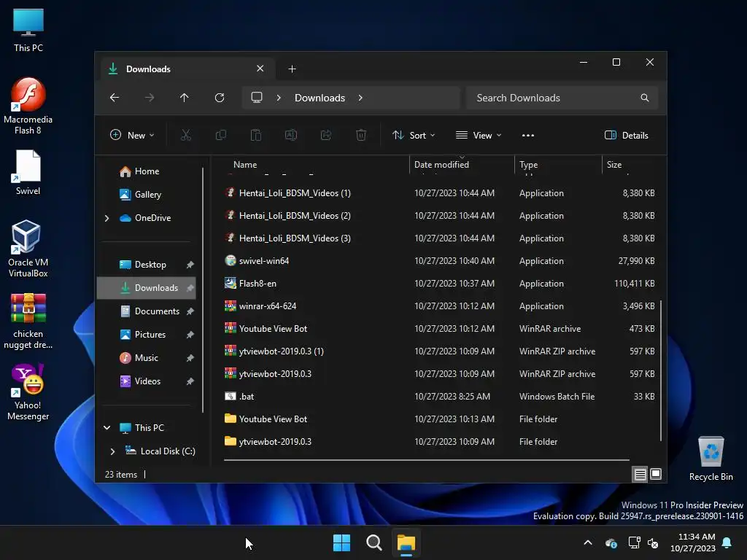This screenshot has width=747, height=560.
Task: Select This PC desktop icon
Action: 28,30
